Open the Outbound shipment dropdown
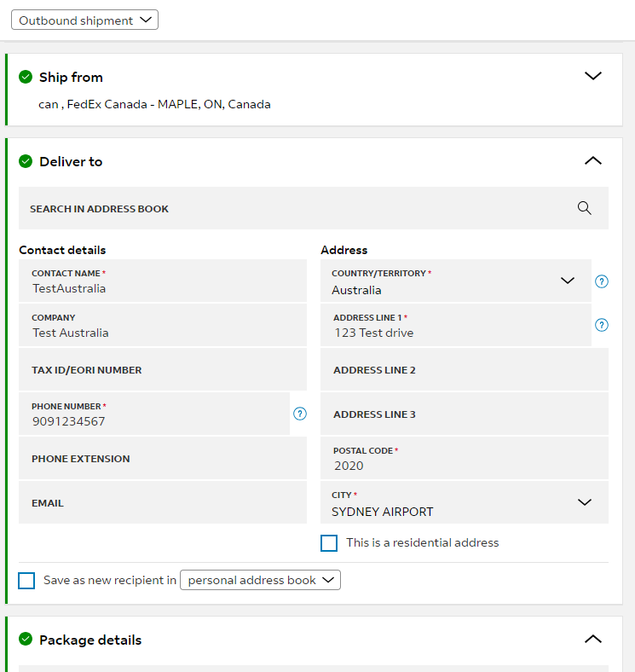The height and width of the screenshot is (672, 635). pos(85,20)
